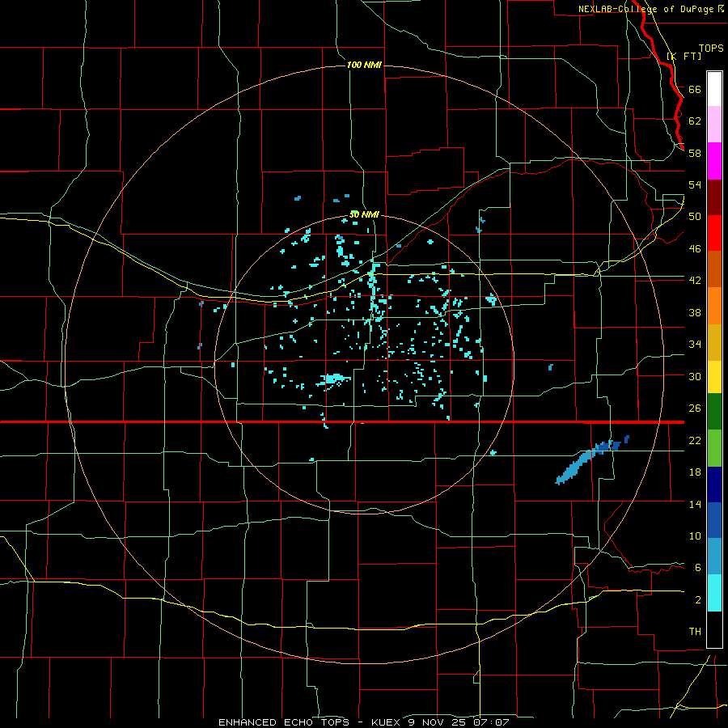Click the 'NEXLAB-College of DuPage' text
Viewport: 728px width, 728px height.
coord(645,9)
